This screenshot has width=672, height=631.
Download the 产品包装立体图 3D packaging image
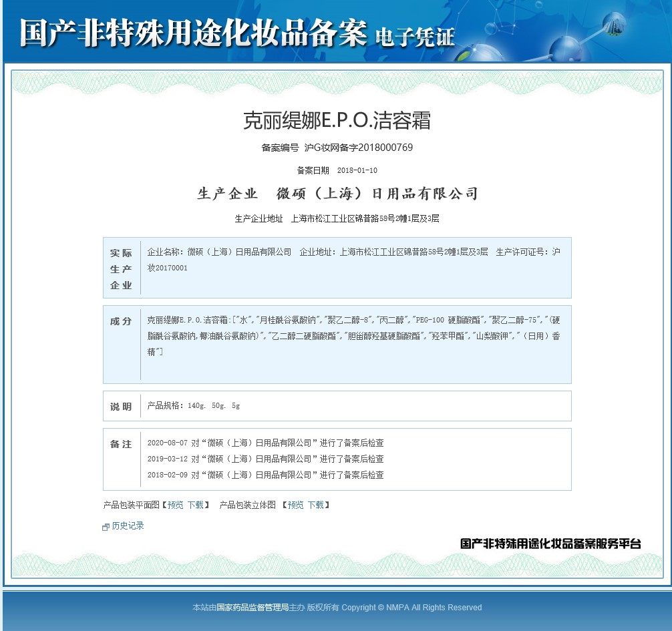pos(316,505)
